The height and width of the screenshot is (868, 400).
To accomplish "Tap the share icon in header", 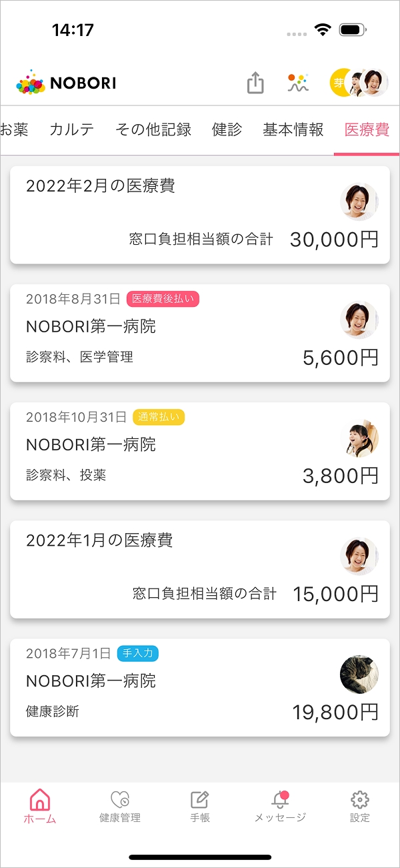I will pyautogui.click(x=255, y=83).
